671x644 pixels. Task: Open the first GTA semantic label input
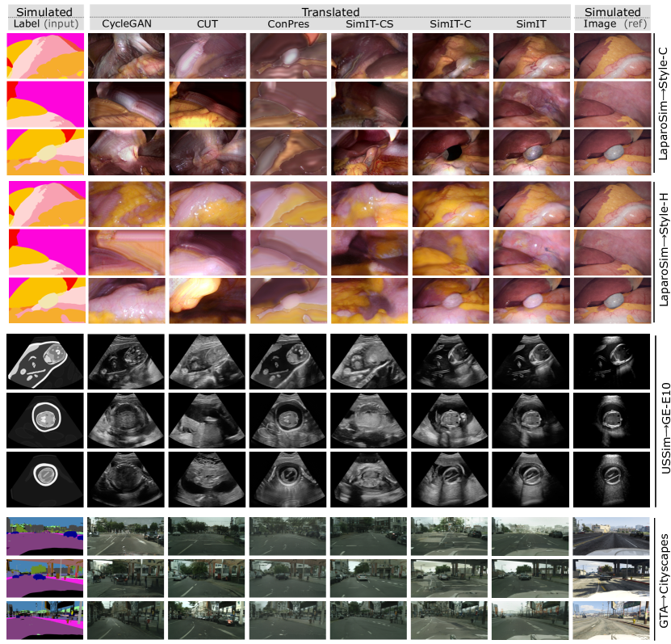click(x=45, y=536)
